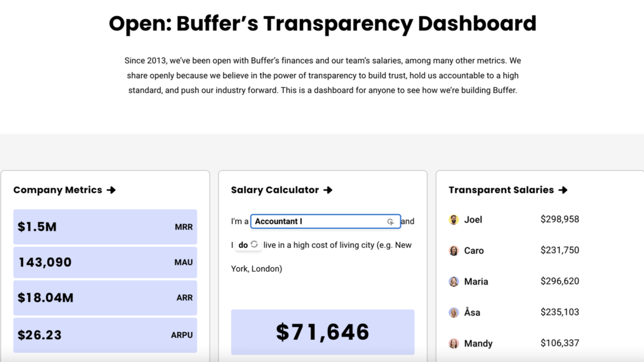Click Caro's avatar picture
This screenshot has width=644, height=362.
coord(453,251)
